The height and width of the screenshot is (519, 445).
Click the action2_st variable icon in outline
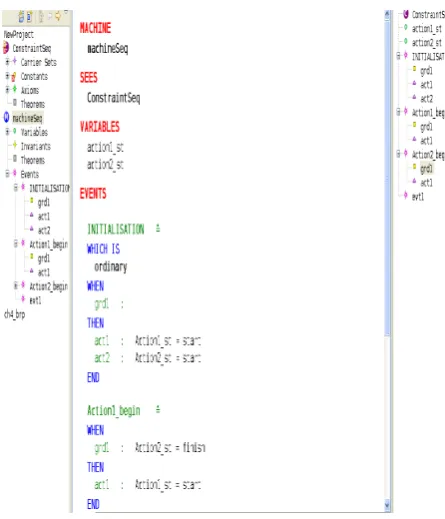coord(406,41)
